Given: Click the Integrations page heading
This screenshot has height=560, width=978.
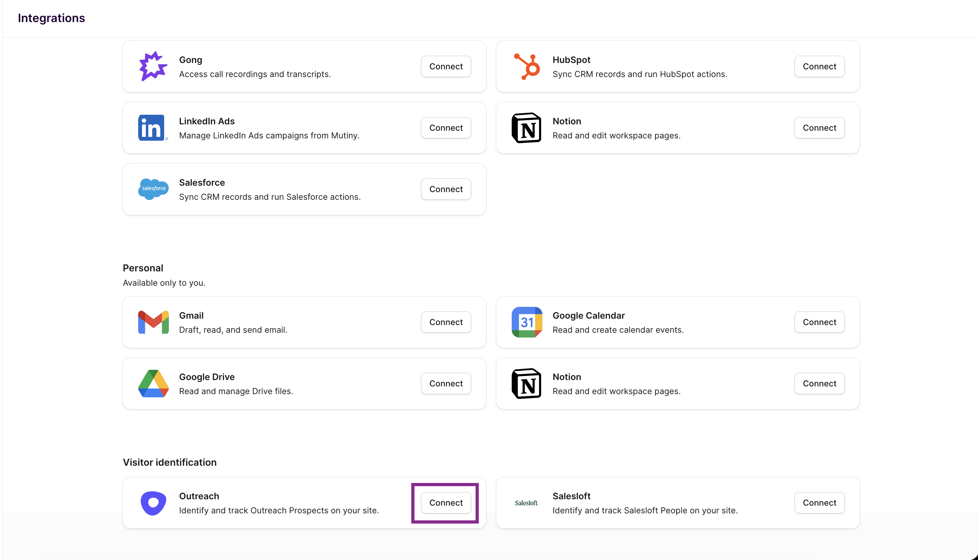Looking at the screenshot, I should pyautogui.click(x=51, y=18).
